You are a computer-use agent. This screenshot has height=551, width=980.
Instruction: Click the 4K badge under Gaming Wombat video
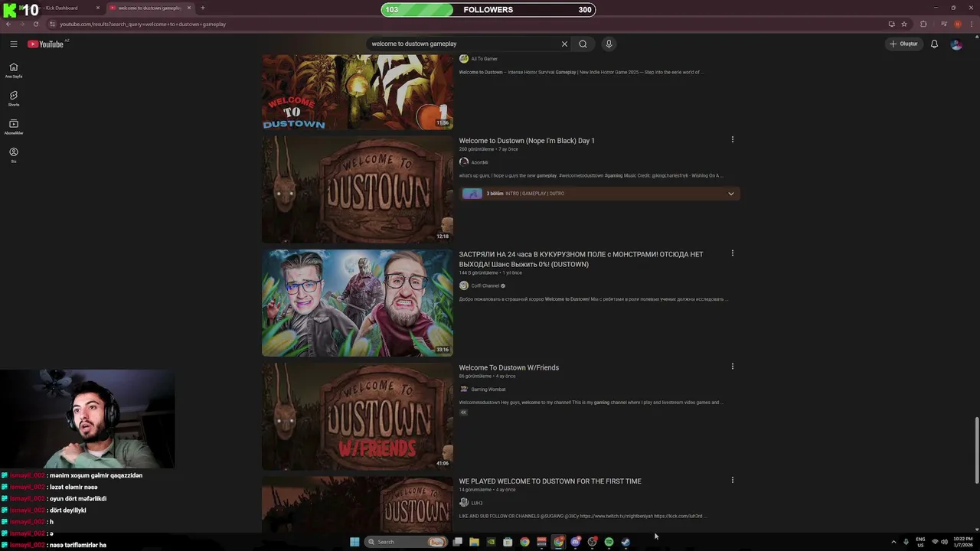[x=463, y=412]
